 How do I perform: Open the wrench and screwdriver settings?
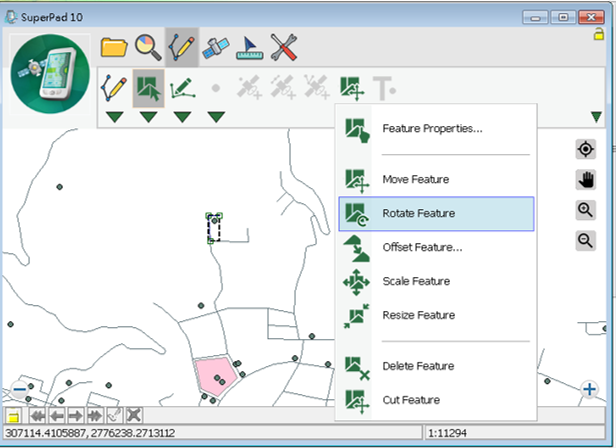coord(285,47)
